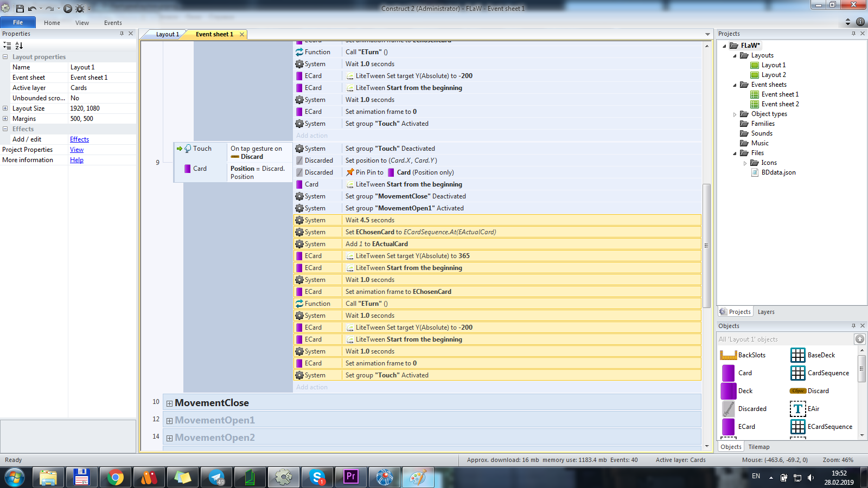Viewport: 868px width, 488px height.
Task: Expand the MovementClose event group
Action: point(169,403)
